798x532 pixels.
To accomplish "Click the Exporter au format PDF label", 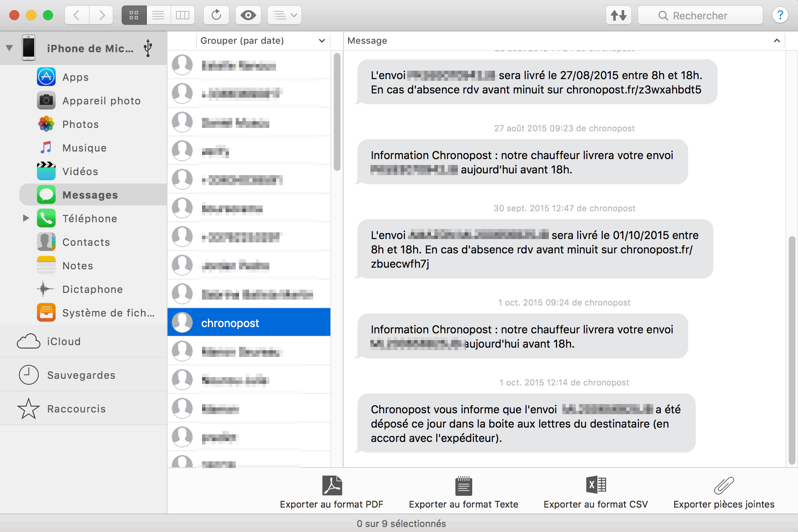I will click(x=332, y=504).
